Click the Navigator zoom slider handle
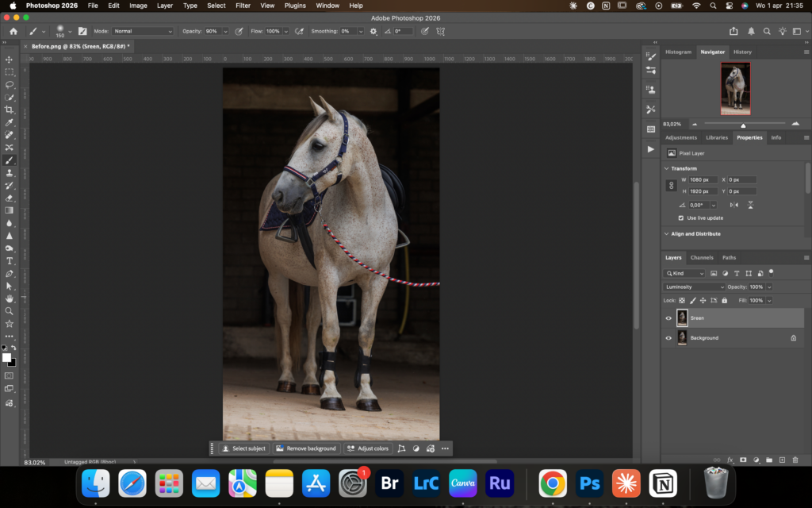The image size is (812, 508). coord(743,125)
